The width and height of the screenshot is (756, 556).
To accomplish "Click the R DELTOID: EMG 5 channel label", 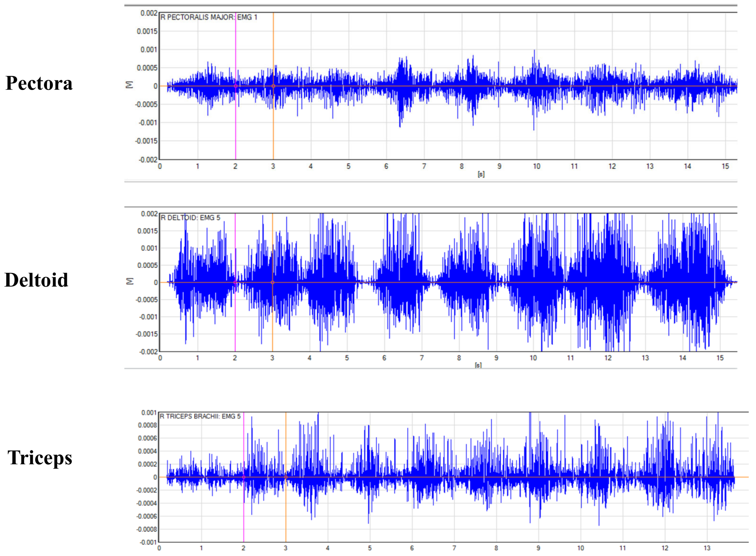I will click(190, 218).
